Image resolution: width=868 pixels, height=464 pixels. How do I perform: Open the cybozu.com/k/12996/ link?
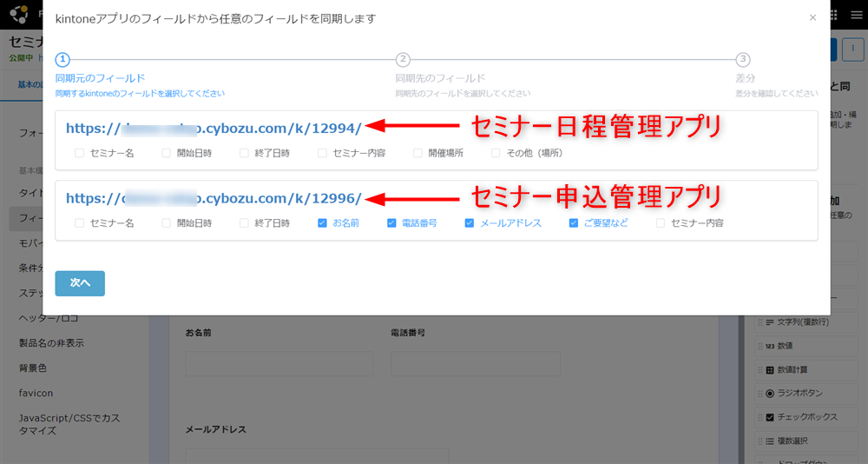point(214,198)
